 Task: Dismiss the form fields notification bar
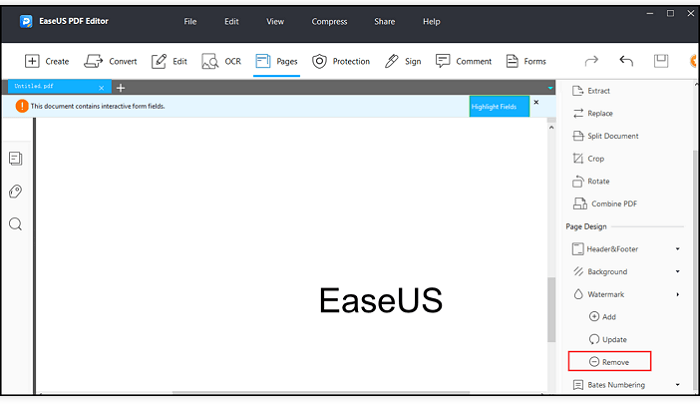(x=536, y=103)
